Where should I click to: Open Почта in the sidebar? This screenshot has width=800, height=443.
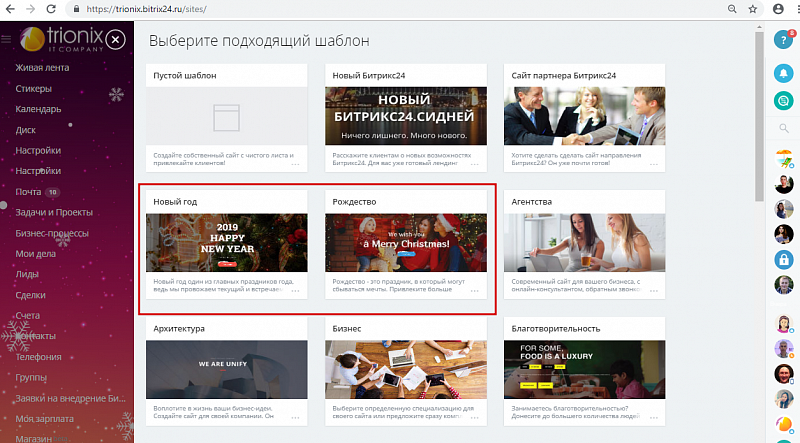point(28,192)
